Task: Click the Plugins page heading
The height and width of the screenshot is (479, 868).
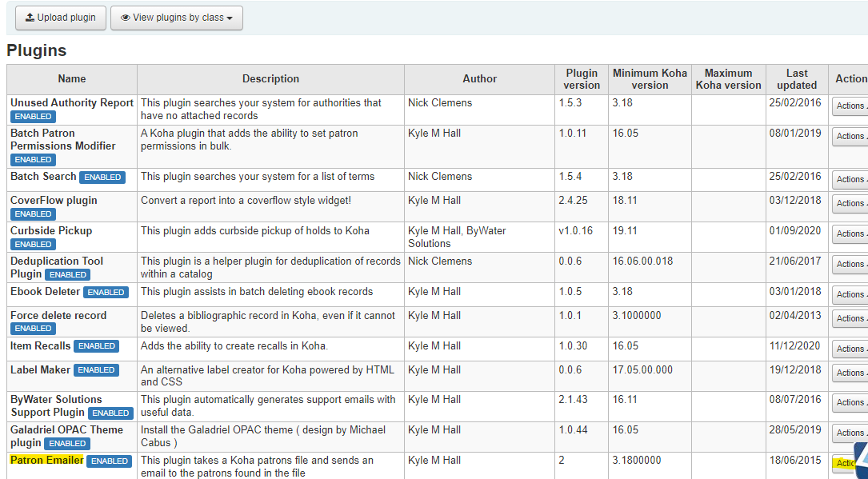Action: click(x=37, y=50)
